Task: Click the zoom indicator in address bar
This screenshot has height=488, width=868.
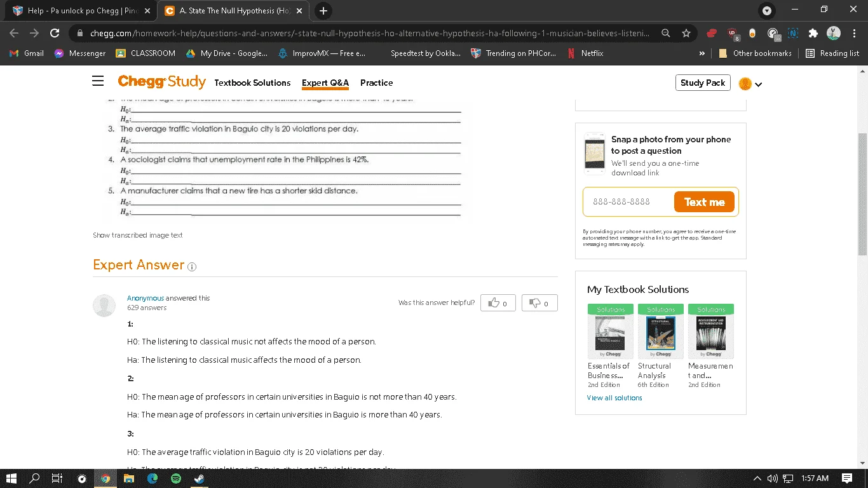Action: (x=665, y=33)
